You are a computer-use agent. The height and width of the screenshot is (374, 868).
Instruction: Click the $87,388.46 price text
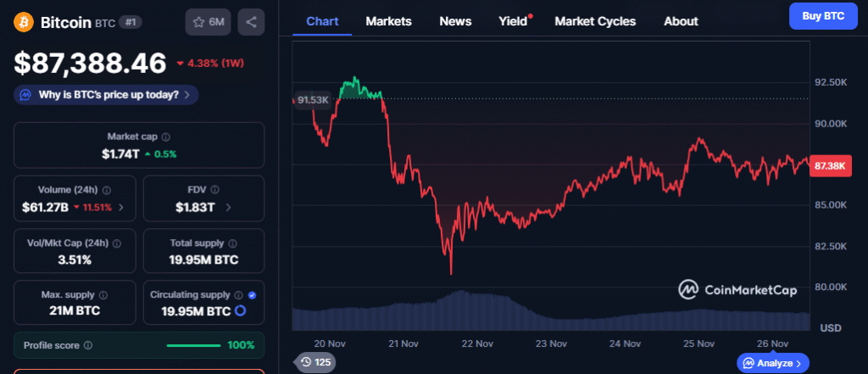[90, 63]
